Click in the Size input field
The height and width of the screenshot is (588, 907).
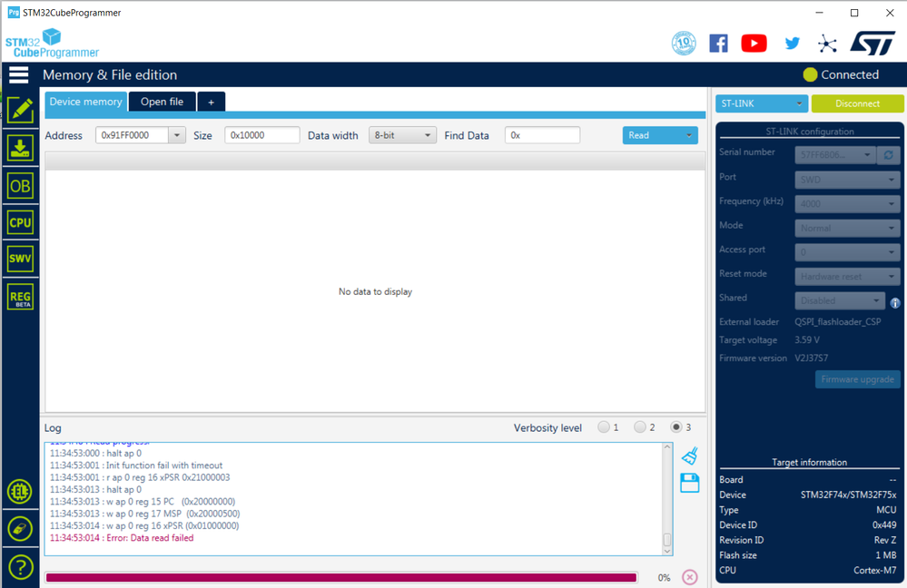click(x=262, y=135)
